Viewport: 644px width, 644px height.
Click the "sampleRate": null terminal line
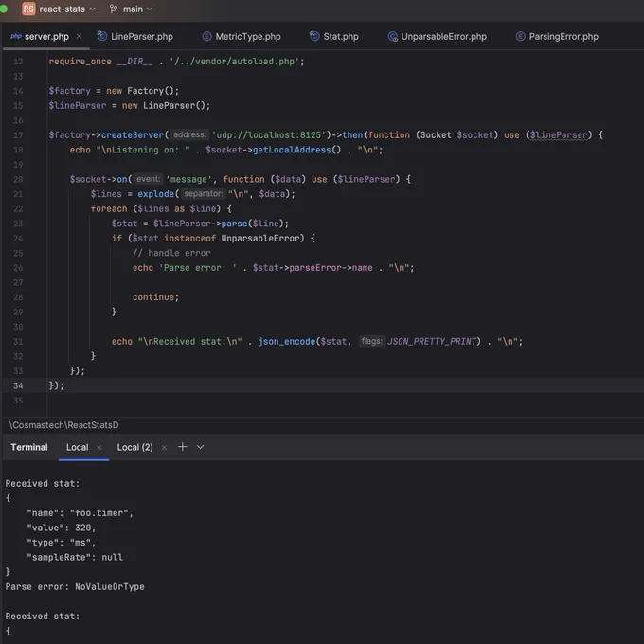(x=75, y=557)
